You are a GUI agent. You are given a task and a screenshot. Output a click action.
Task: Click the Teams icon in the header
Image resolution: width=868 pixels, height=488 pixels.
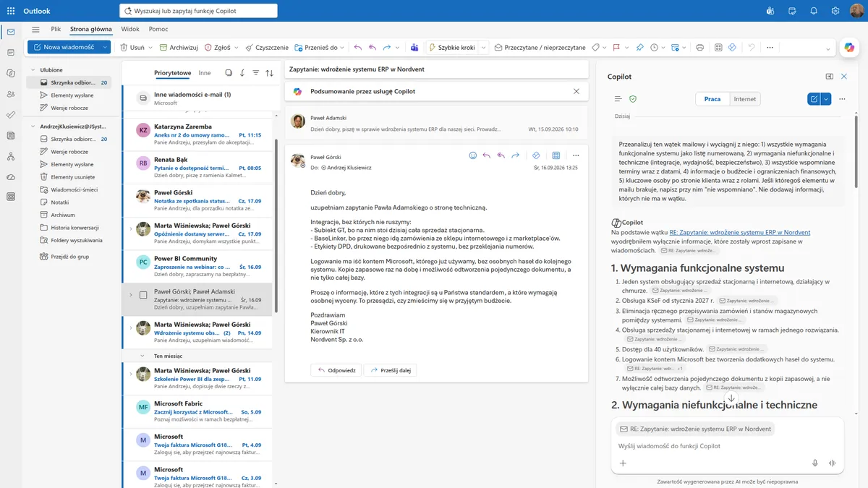click(770, 11)
